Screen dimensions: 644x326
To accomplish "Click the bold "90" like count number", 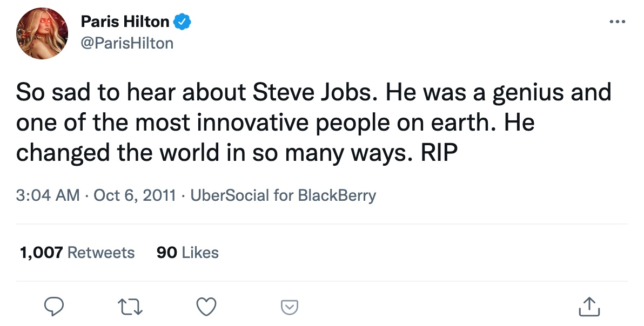I will [x=166, y=253].
